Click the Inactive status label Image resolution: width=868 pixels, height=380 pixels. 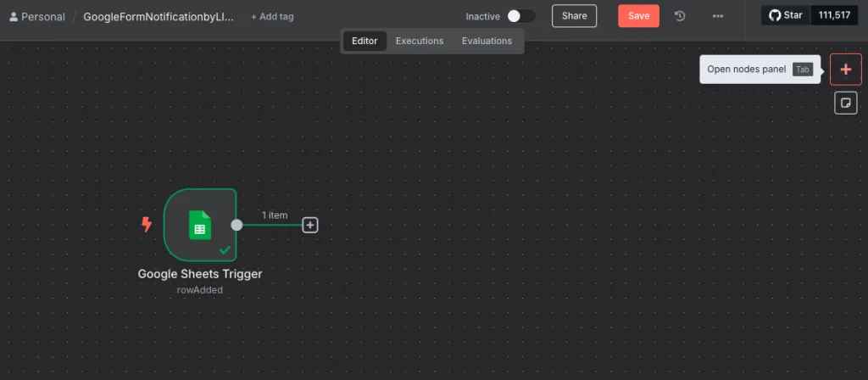pyautogui.click(x=482, y=17)
